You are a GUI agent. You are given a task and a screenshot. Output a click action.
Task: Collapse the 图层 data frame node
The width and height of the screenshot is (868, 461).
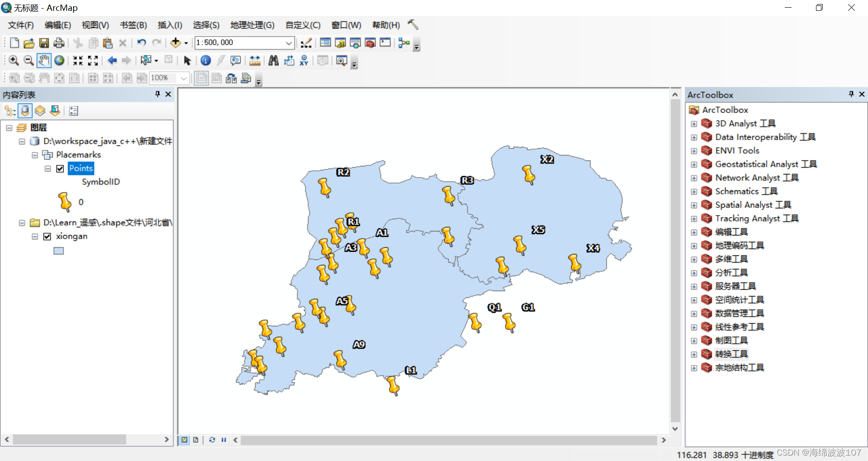[9, 128]
